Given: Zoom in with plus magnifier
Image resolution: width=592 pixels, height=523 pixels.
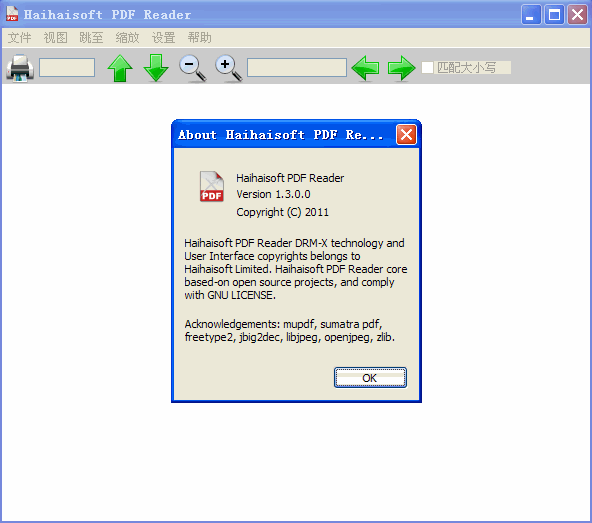Looking at the screenshot, I should [x=228, y=68].
